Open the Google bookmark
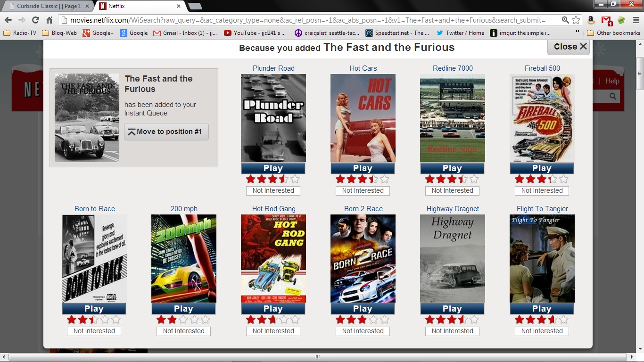 pyautogui.click(x=134, y=33)
